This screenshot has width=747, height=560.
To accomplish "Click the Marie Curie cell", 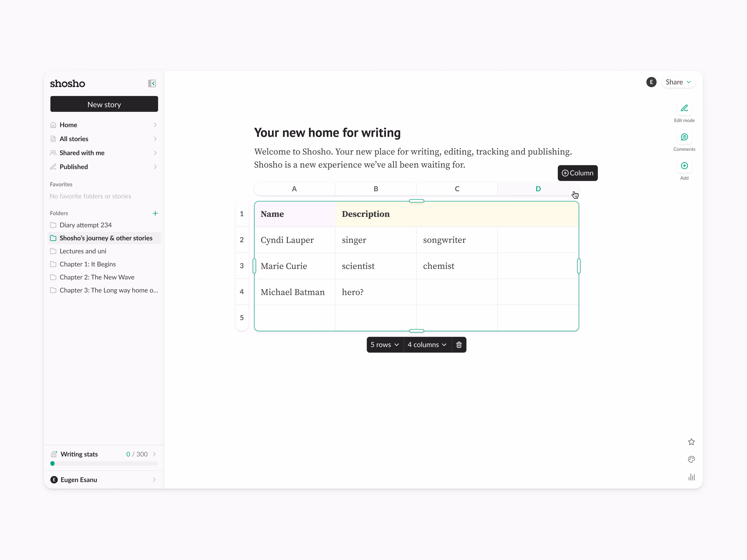I will click(295, 266).
